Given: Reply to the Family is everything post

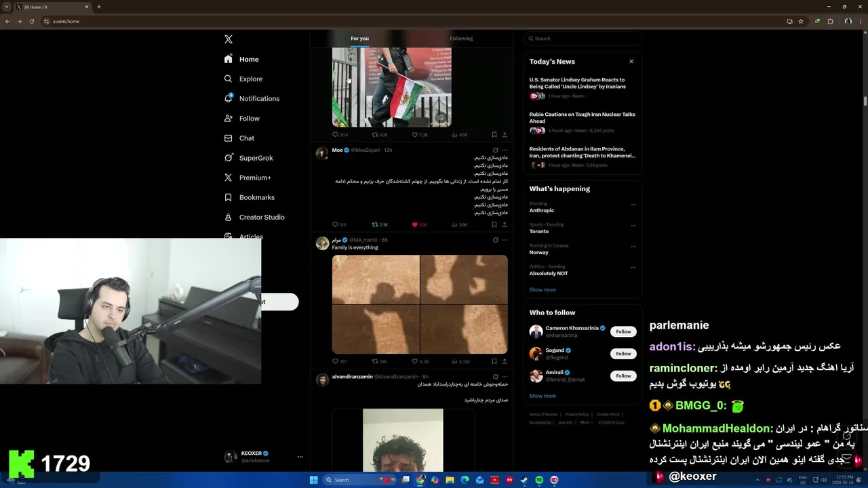Looking at the screenshot, I should 340,361.
